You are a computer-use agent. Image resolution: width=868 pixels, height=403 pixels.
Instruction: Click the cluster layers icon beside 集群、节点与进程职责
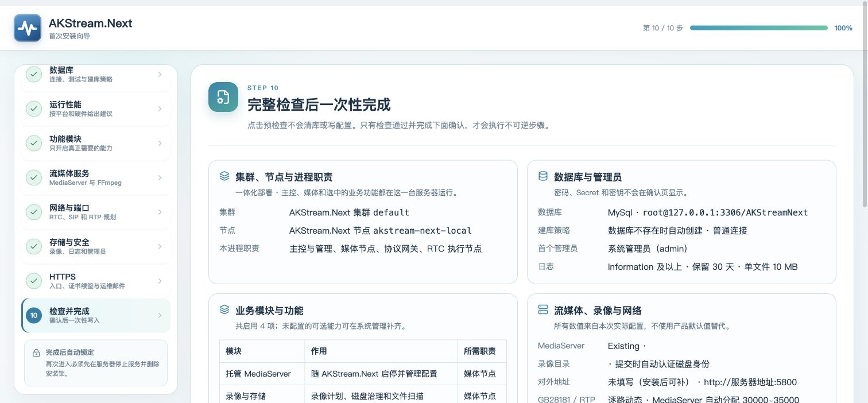[224, 176]
